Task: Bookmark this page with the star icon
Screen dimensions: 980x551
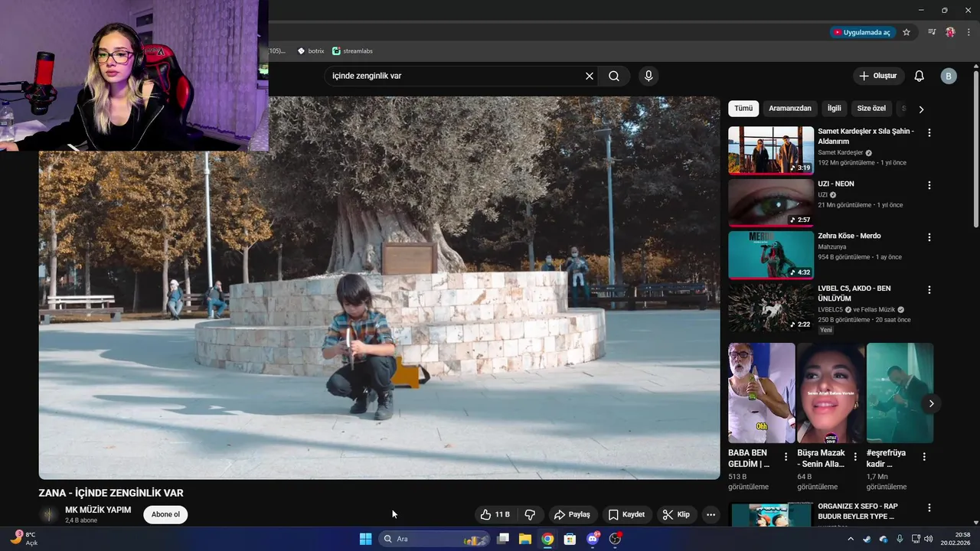Action: (906, 32)
